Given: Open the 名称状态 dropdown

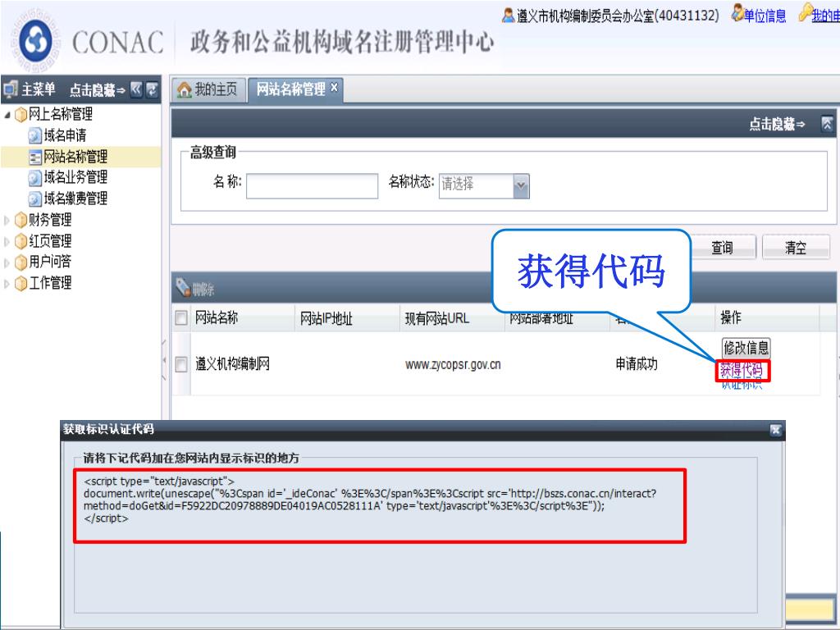Looking at the screenshot, I should [x=521, y=186].
